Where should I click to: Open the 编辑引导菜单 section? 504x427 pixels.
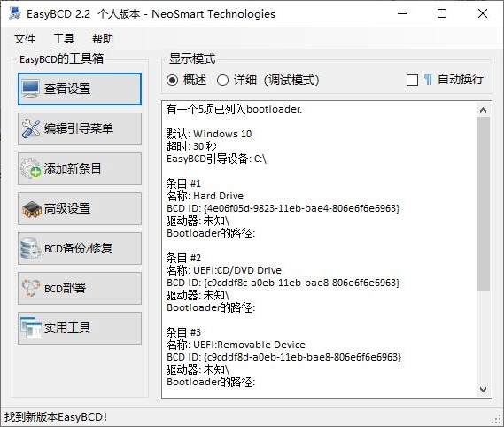[80, 128]
